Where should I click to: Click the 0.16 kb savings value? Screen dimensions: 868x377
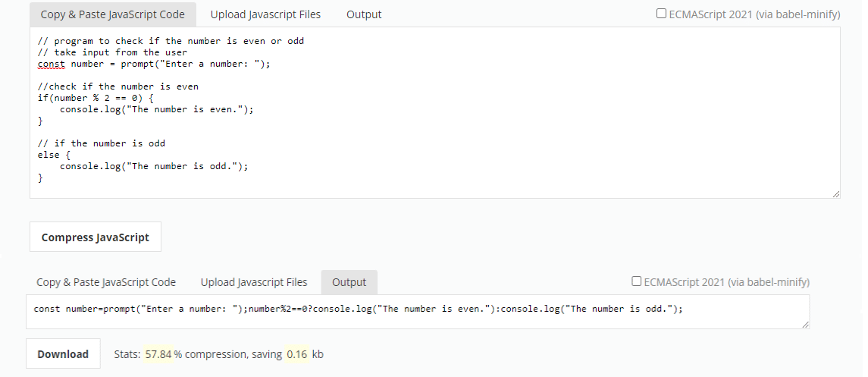[x=296, y=354]
